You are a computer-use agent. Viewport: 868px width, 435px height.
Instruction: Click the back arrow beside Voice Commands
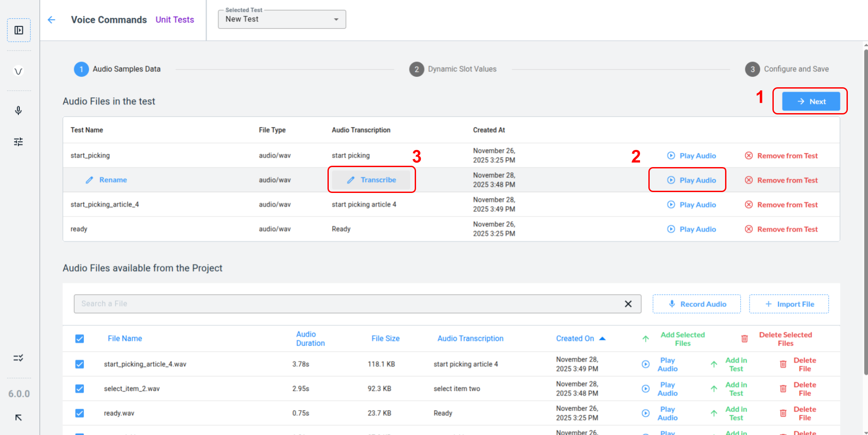[x=51, y=20]
